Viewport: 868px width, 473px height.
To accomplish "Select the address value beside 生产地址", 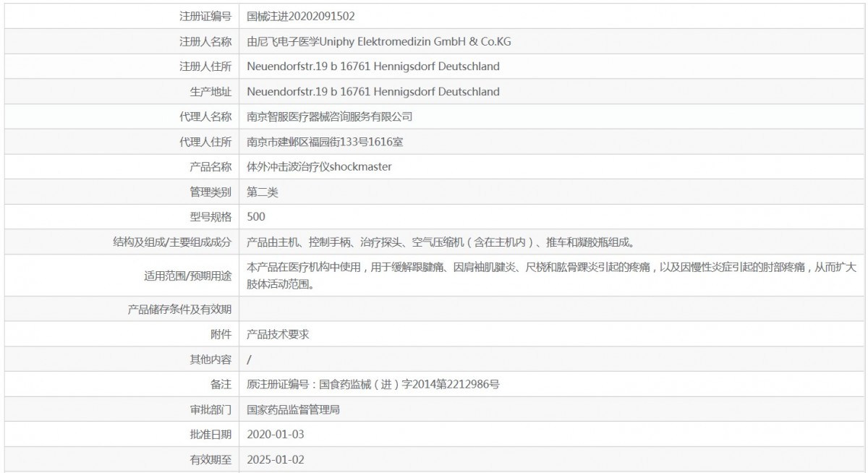I will point(373,92).
